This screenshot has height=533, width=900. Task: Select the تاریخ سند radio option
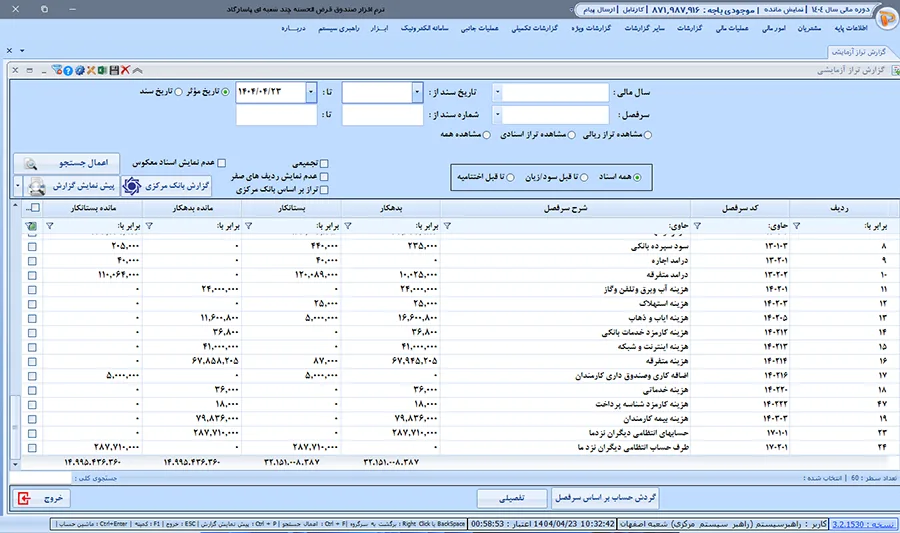coord(179,92)
